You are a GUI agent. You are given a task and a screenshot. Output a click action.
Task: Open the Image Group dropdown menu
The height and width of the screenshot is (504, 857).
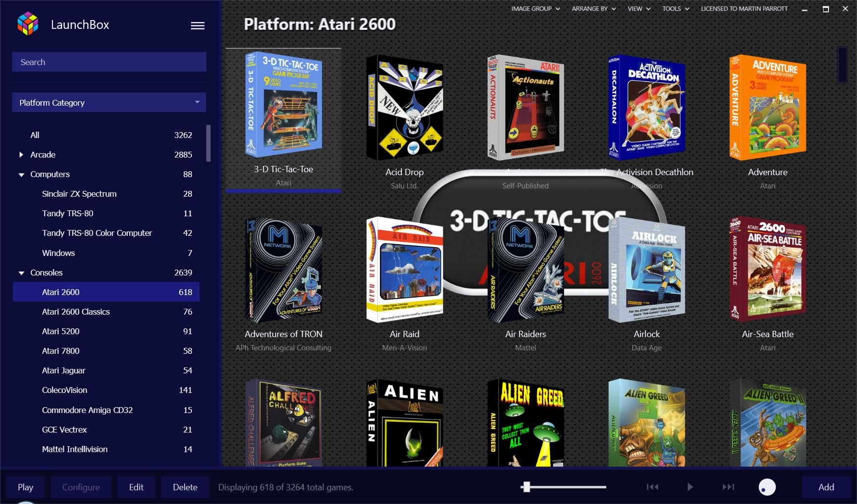(535, 8)
